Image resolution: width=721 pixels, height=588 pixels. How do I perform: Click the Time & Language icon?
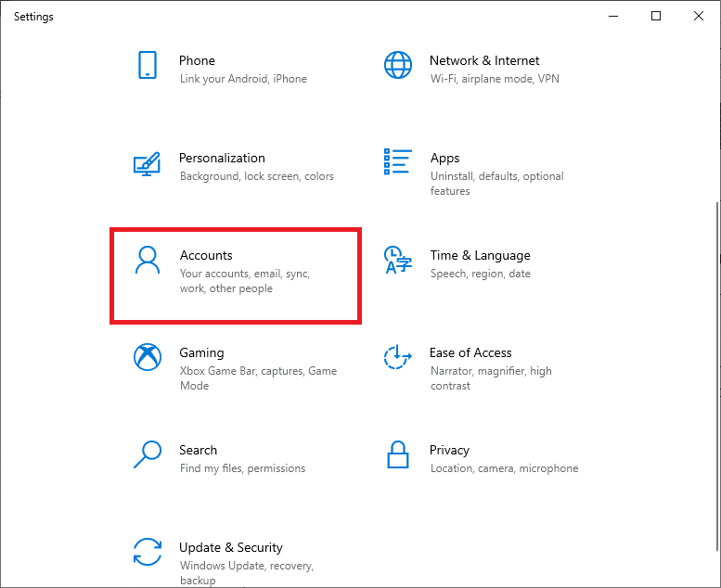pos(397,261)
